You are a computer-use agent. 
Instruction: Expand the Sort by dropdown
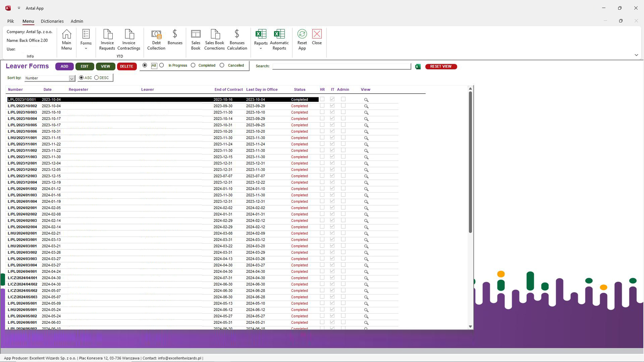point(72,78)
